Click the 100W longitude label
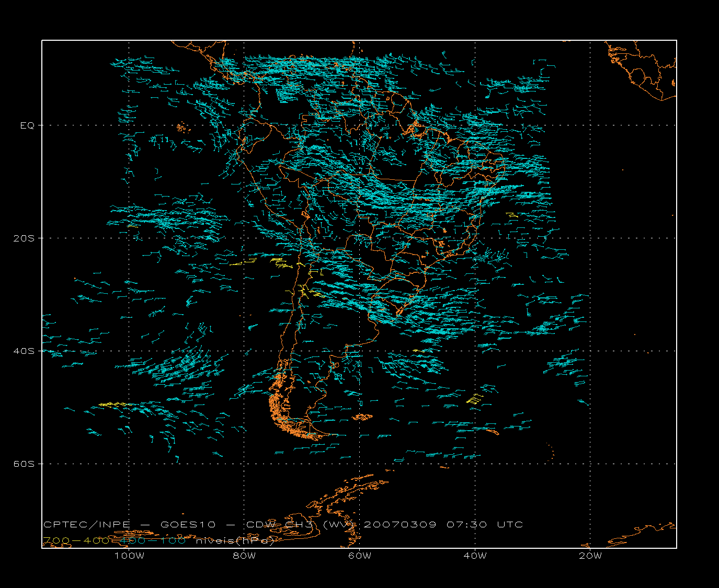Screen dimensions: 719x588 129,556
